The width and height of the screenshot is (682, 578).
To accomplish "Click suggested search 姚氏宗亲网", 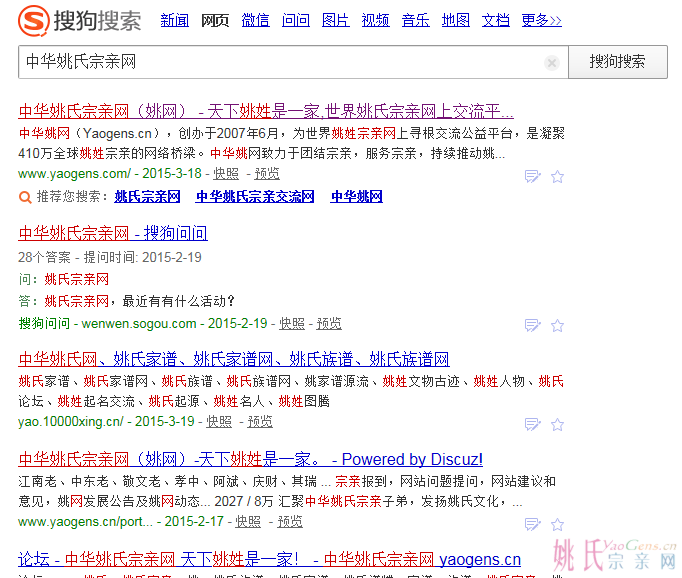I will (x=147, y=197).
